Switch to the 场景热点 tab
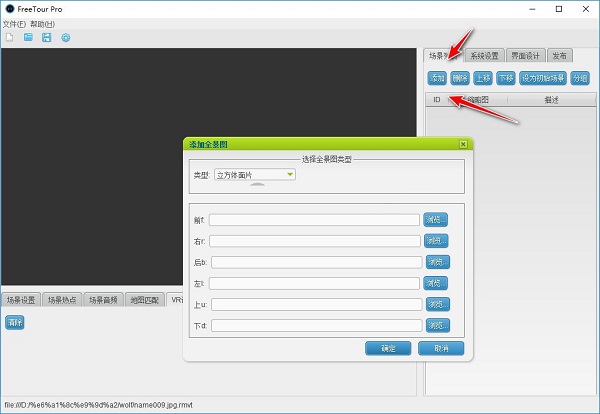Screen dimensions: 600x414 62,300
